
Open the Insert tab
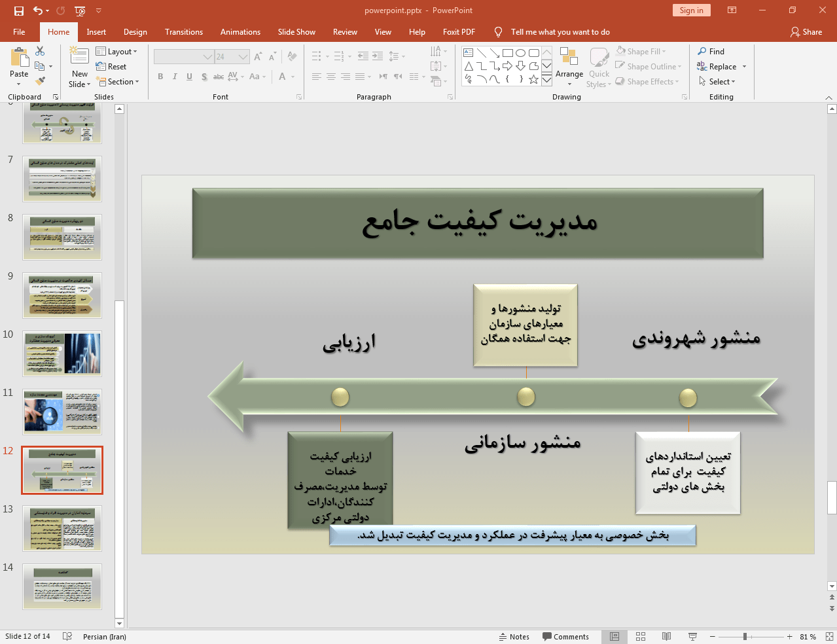coord(96,32)
